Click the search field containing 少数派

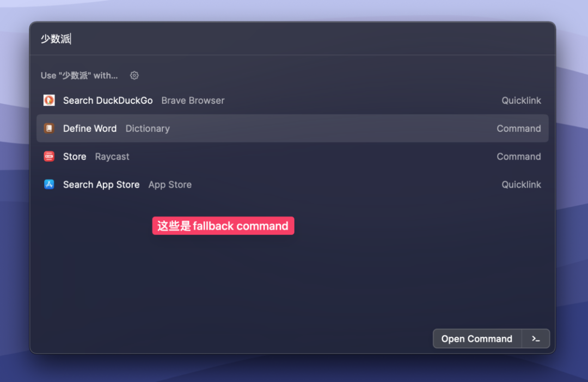(x=292, y=39)
